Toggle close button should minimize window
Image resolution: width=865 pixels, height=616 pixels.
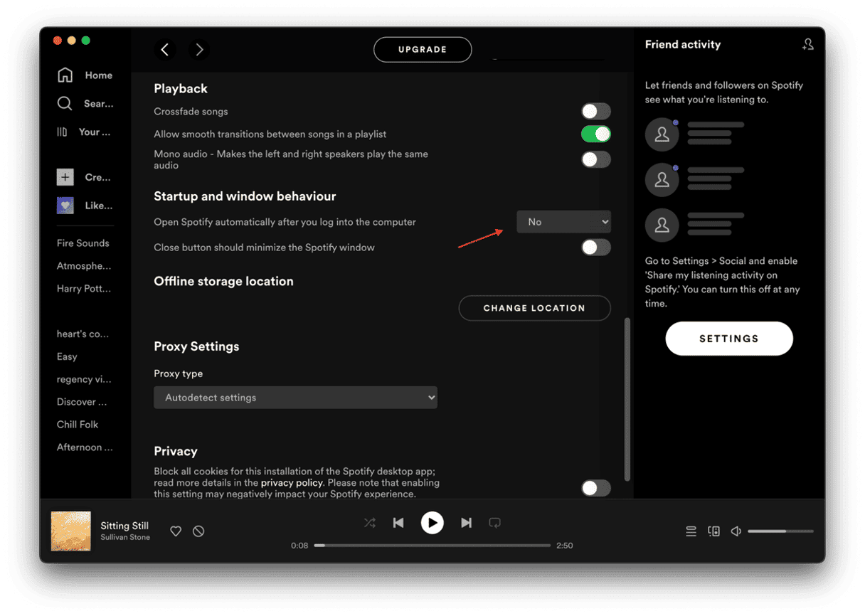[x=595, y=248]
